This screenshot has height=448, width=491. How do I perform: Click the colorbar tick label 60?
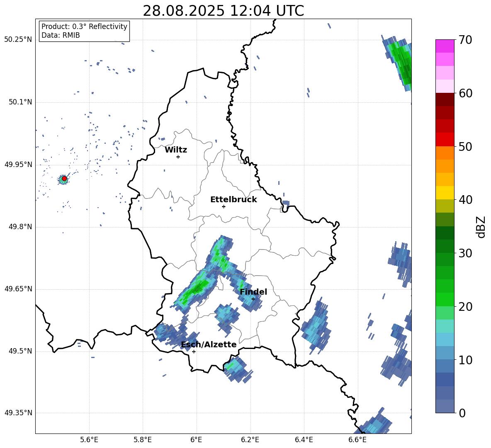coord(465,93)
